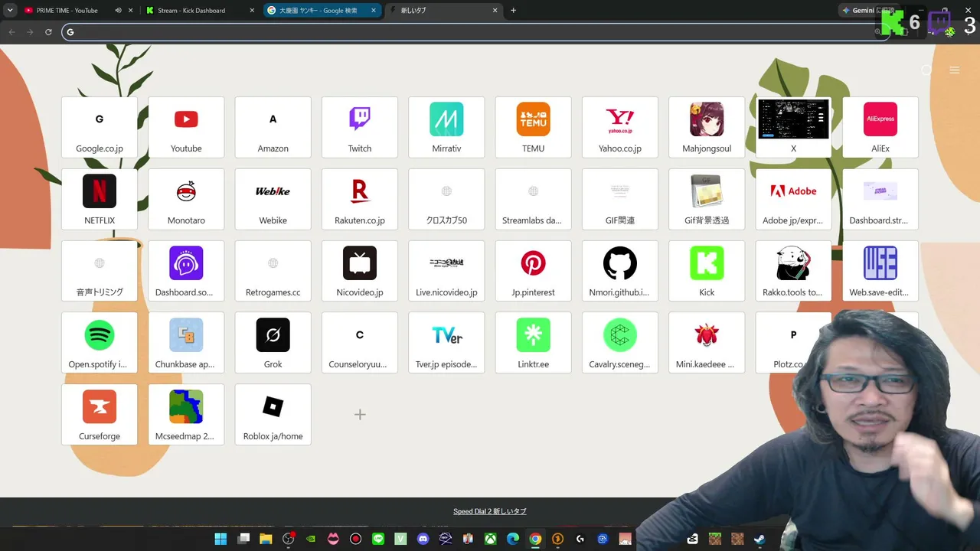Open the Speed Dial hamburger menu
The width and height of the screenshot is (980, 551).
(x=954, y=70)
